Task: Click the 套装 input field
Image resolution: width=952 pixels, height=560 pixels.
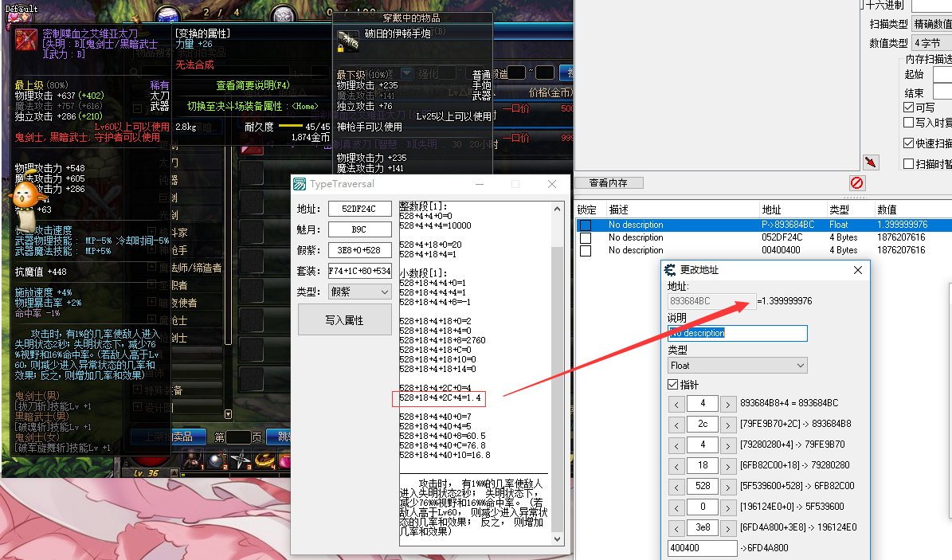Action: point(360,271)
